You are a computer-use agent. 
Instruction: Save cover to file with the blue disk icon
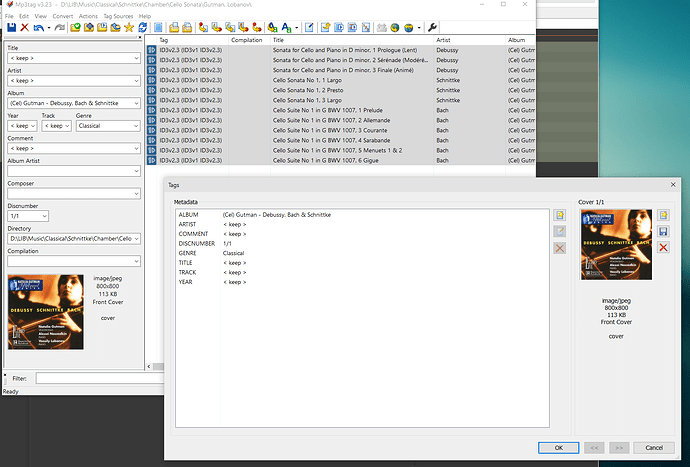pos(664,231)
